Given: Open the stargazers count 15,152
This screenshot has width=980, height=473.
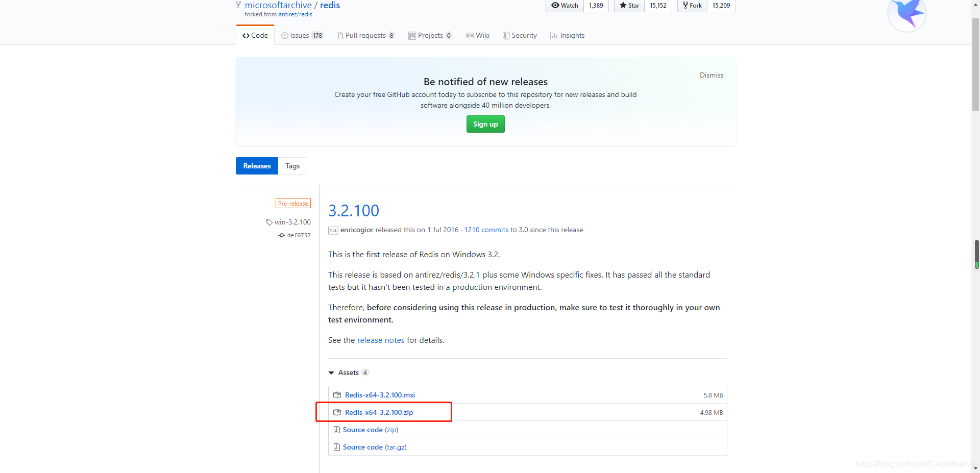Looking at the screenshot, I should click(658, 6).
